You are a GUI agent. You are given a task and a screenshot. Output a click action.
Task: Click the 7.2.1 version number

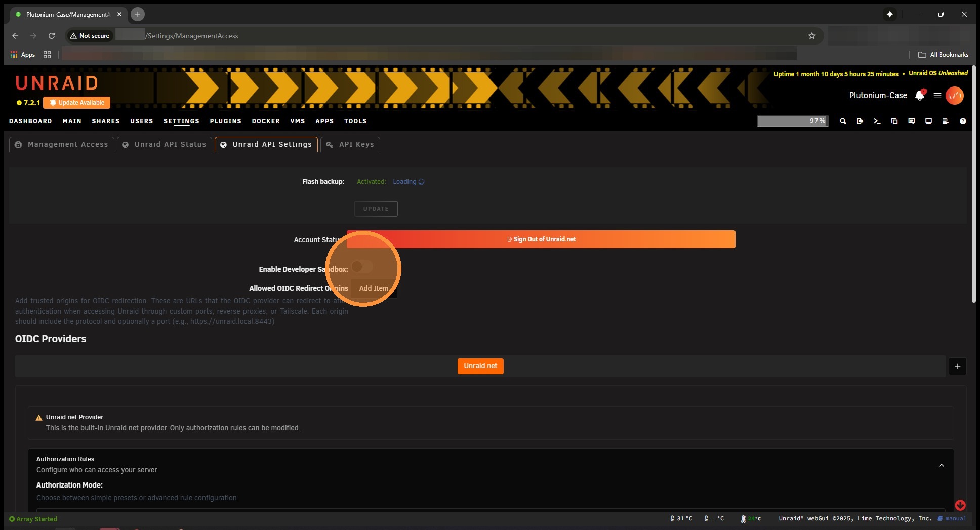[32, 103]
